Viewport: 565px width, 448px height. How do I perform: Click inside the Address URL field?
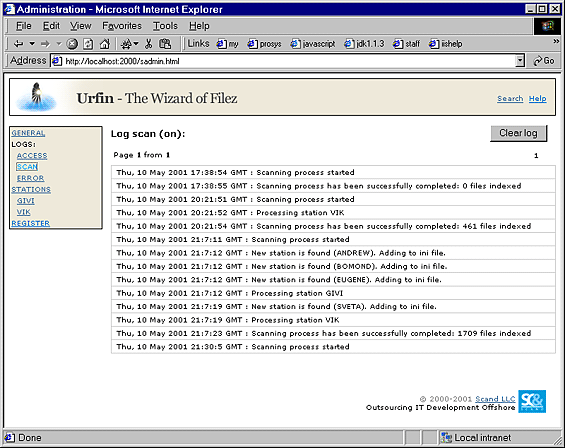pyautogui.click(x=284, y=61)
